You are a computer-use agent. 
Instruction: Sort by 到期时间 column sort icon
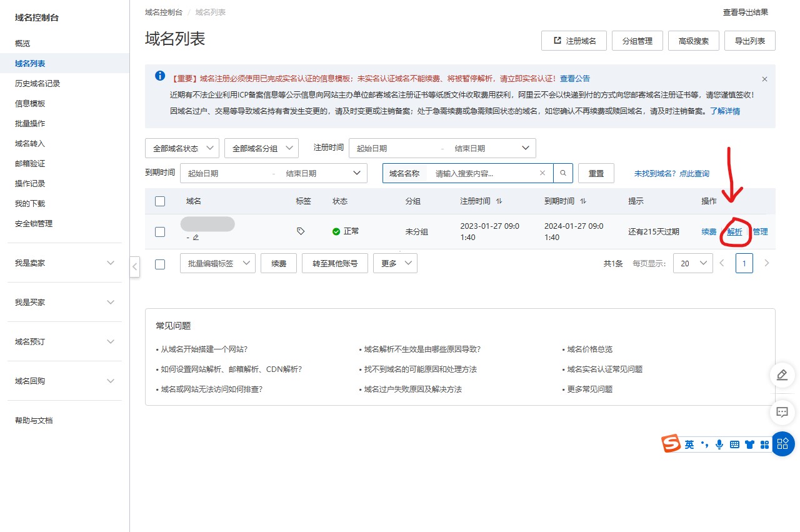583,201
